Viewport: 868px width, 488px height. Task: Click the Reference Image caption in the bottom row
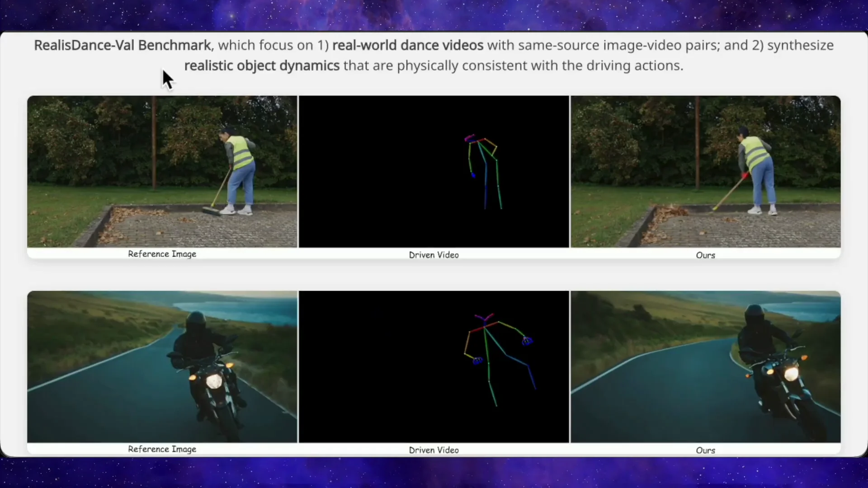click(x=162, y=449)
